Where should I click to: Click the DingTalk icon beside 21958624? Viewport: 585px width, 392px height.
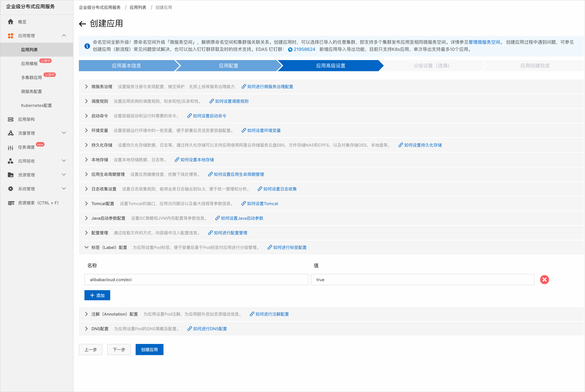pos(290,49)
